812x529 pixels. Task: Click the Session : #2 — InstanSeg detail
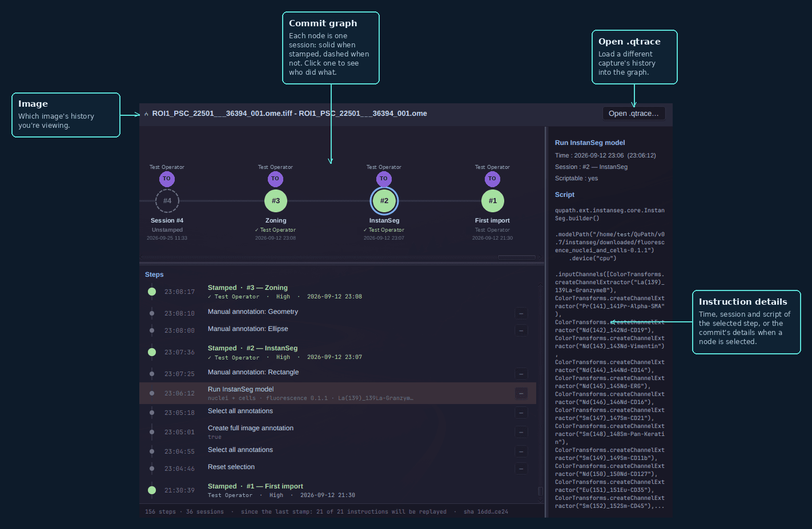591,167
